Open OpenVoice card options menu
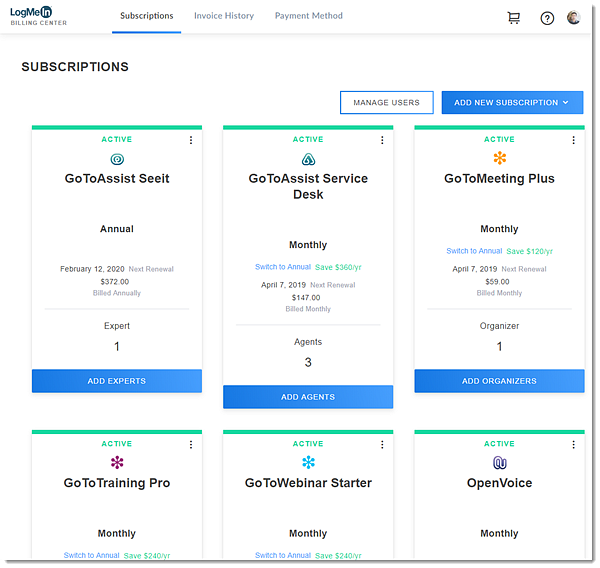 [x=574, y=445]
